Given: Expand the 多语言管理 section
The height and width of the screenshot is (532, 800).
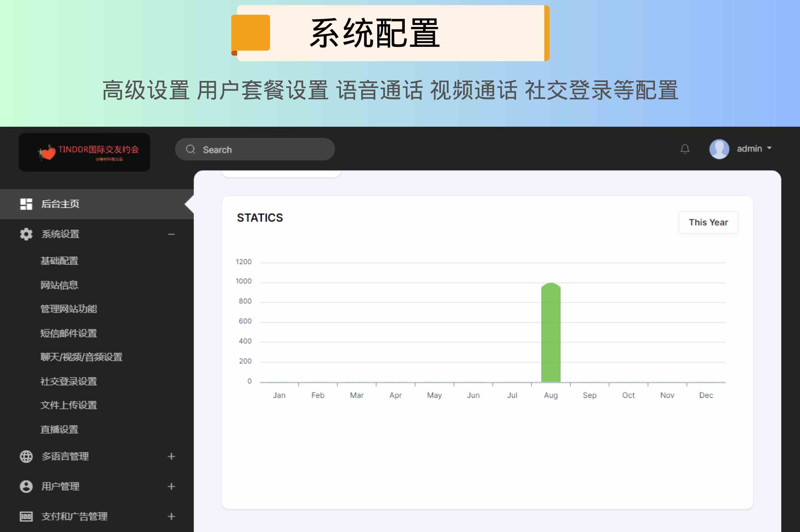Looking at the screenshot, I should pyautogui.click(x=171, y=456).
